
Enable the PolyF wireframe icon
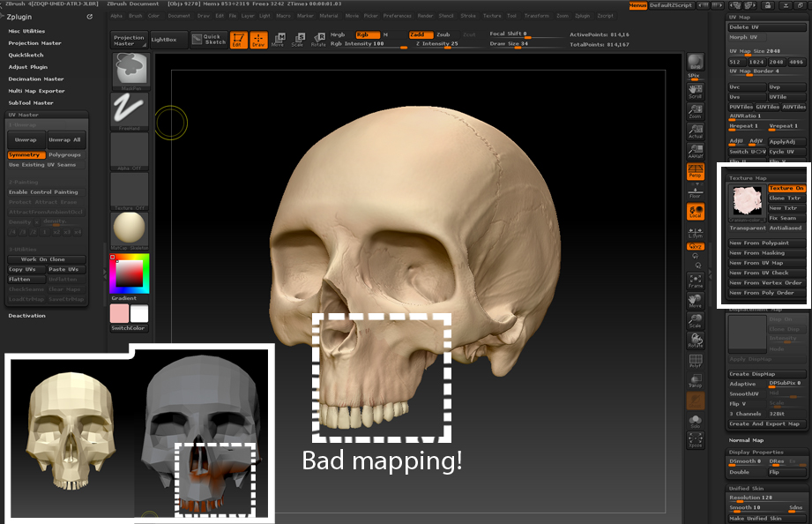(x=696, y=360)
